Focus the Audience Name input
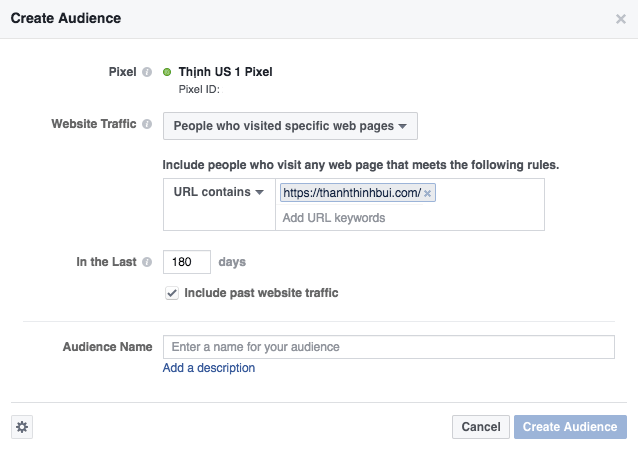Image resolution: width=638 pixels, height=450 pixels. point(389,347)
